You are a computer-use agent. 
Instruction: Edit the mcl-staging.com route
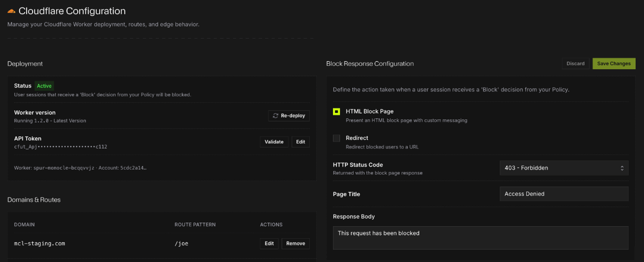269,244
